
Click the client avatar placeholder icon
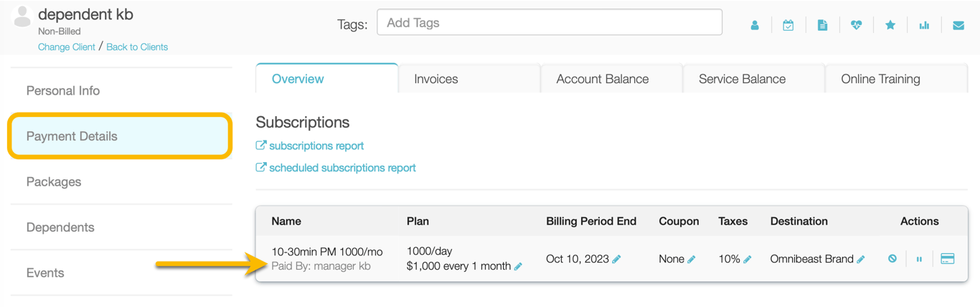tap(22, 16)
